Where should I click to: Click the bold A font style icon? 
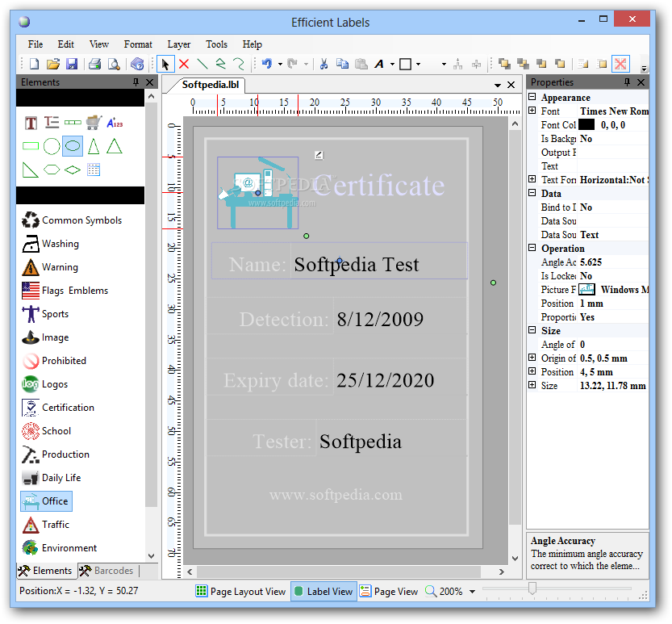click(379, 65)
